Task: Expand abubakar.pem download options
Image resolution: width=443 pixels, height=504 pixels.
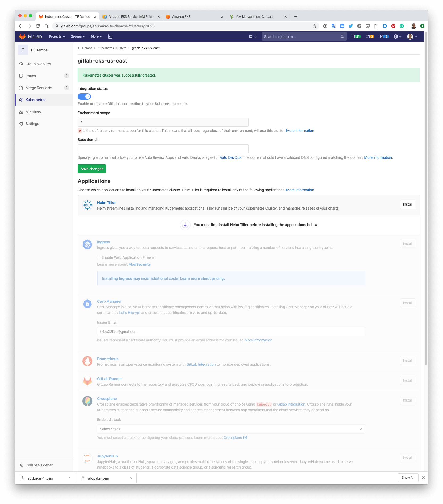Action: point(130,478)
